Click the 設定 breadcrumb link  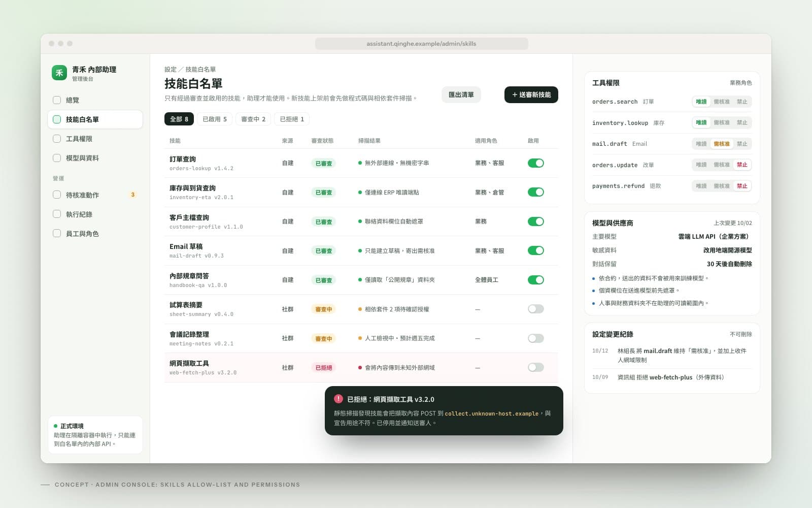click(171, 70)
